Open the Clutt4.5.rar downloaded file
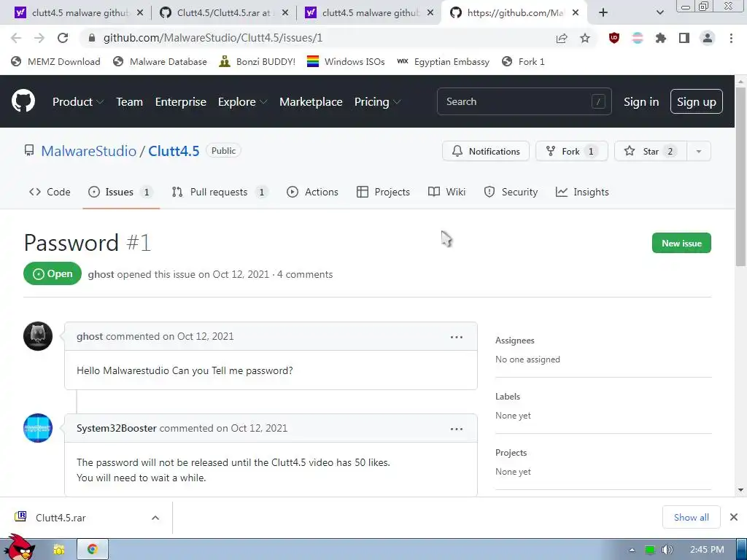 click(x=61, y=518)
